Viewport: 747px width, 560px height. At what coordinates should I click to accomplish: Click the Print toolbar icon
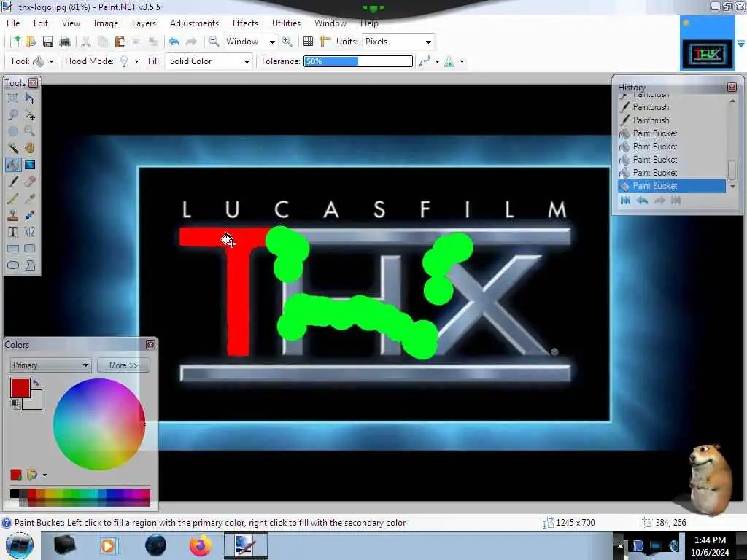point(65,42)
